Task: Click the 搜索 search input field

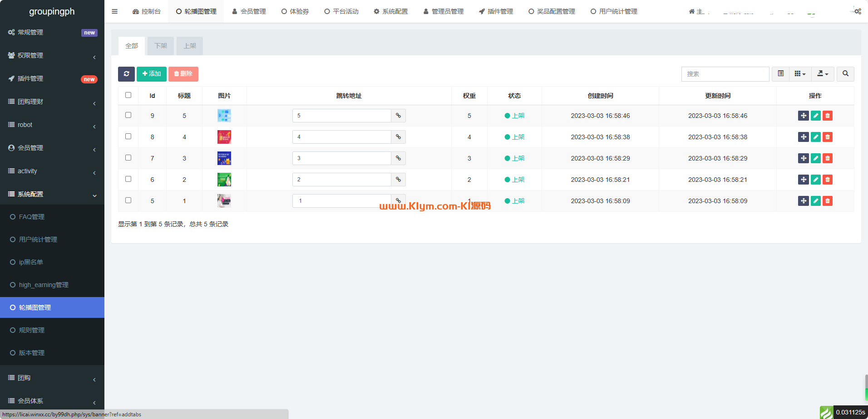Action: click(x=725, y=74)
